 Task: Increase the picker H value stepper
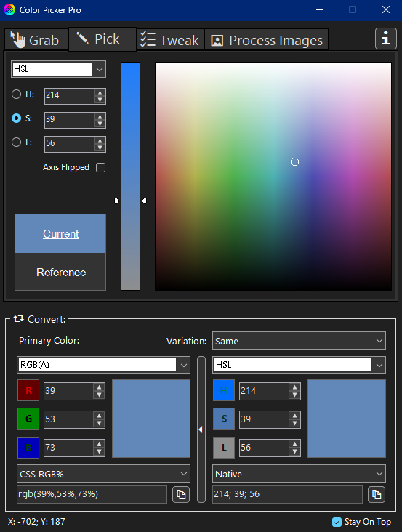(x=100, y=92)
